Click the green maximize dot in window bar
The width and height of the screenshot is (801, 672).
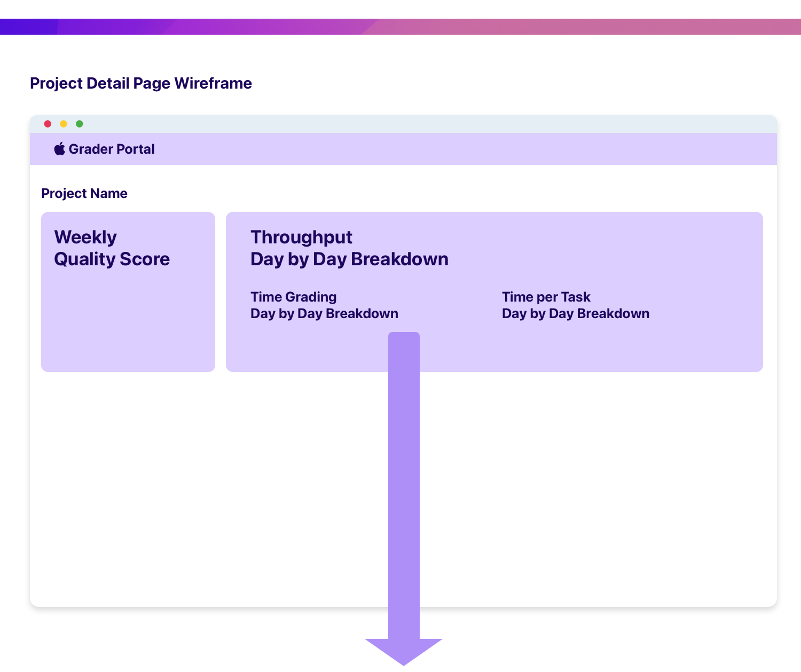[x=80, y=124]
